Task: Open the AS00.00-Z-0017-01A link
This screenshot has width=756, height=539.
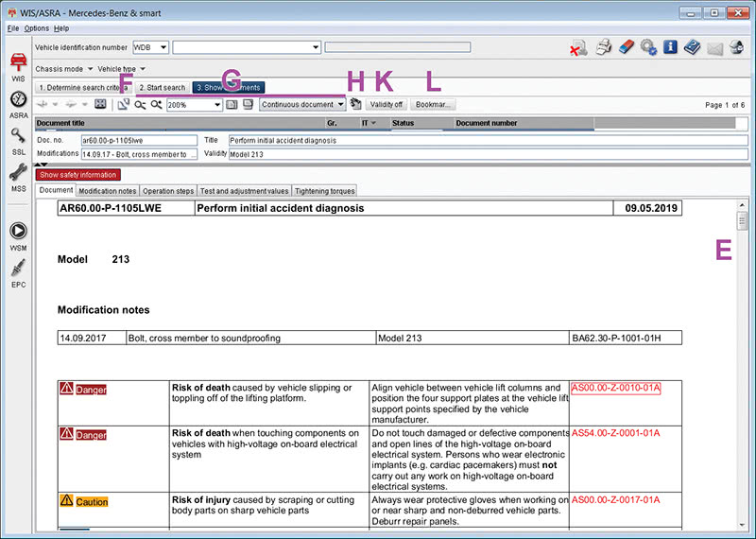Action: point(616,500)
